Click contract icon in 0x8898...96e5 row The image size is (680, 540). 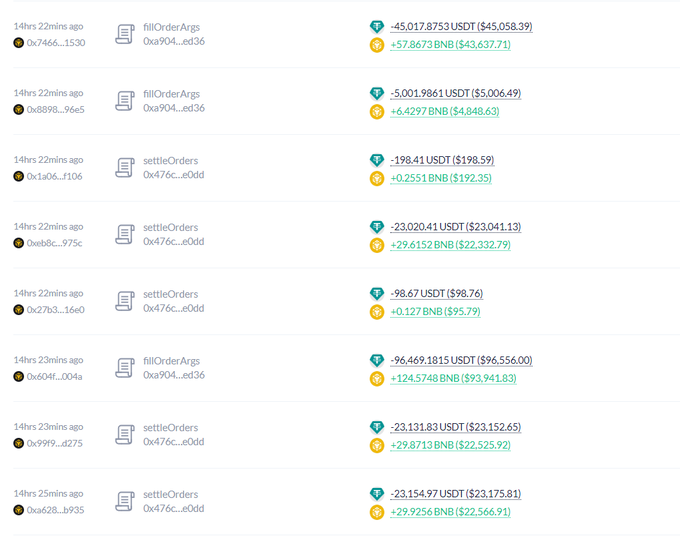[125, 101]
